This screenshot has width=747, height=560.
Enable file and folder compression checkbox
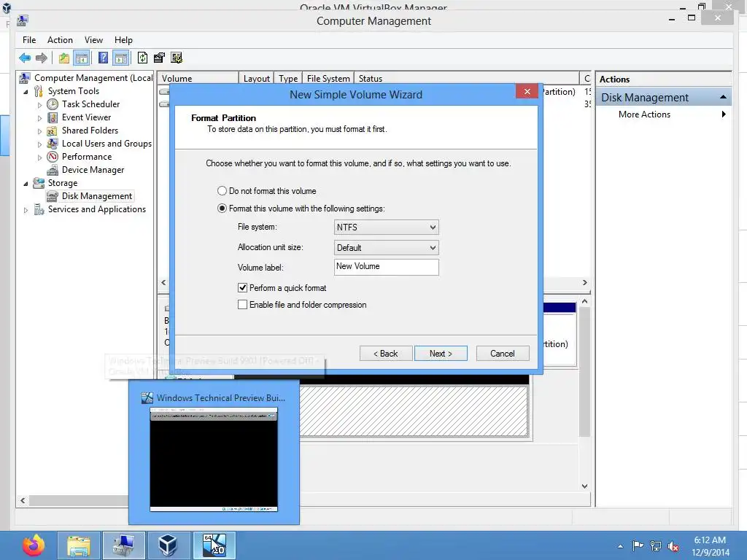[x=242, y=305]
